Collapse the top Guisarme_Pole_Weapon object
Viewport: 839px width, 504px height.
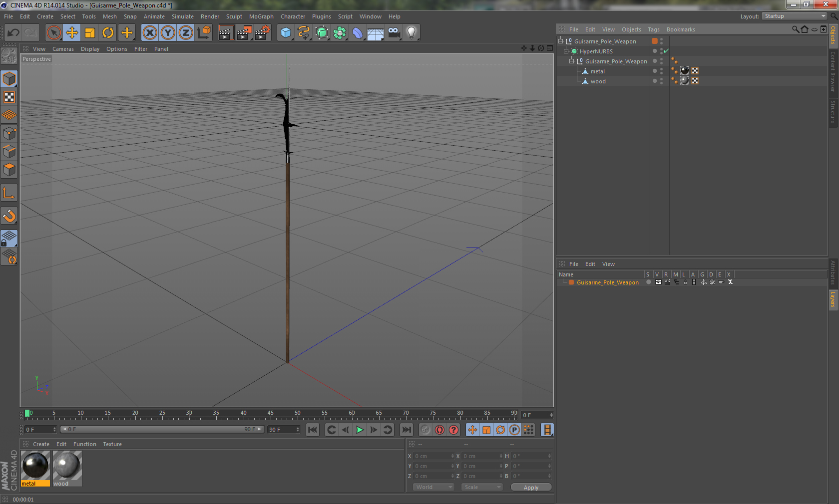[561, 41]
